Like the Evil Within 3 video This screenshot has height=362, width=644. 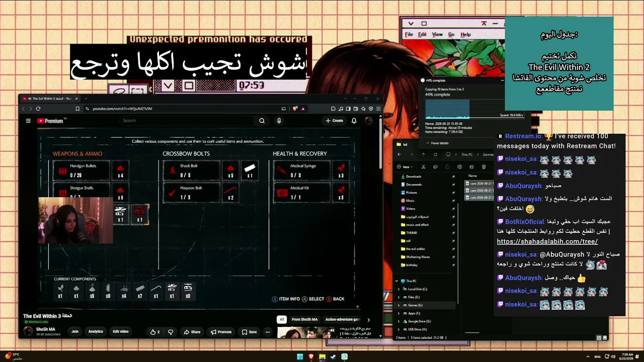155,332
